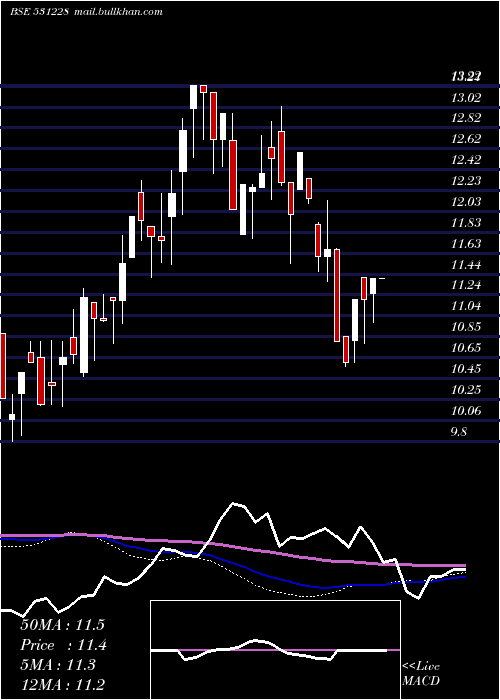Click the long red candlestick dropping to 10.85
This screenshot has height=700, width=500.
(x=337, y=295)
